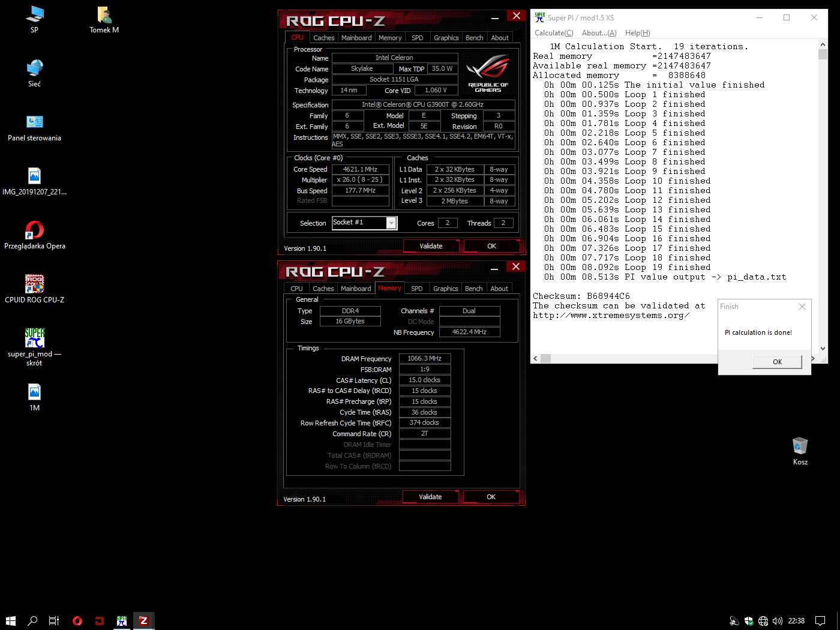Open Help menu in Super PI
Screen dimensions: 840x630
(637, 33)
